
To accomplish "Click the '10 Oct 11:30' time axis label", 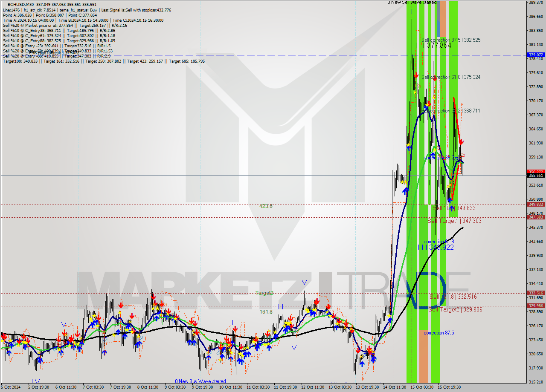I will point(230,387).
